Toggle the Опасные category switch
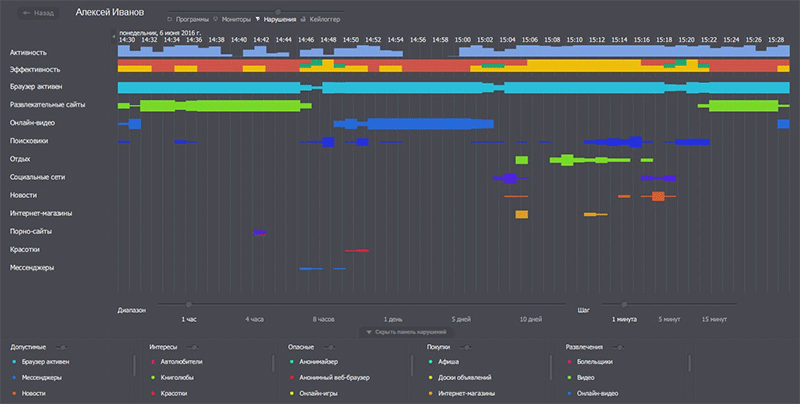 (x=329, y=347)
